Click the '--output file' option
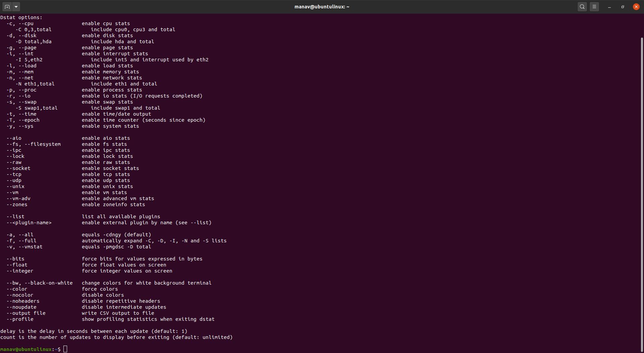Image resolution: width=644 pixels, height=353 pixels. (x=26, y=313)
